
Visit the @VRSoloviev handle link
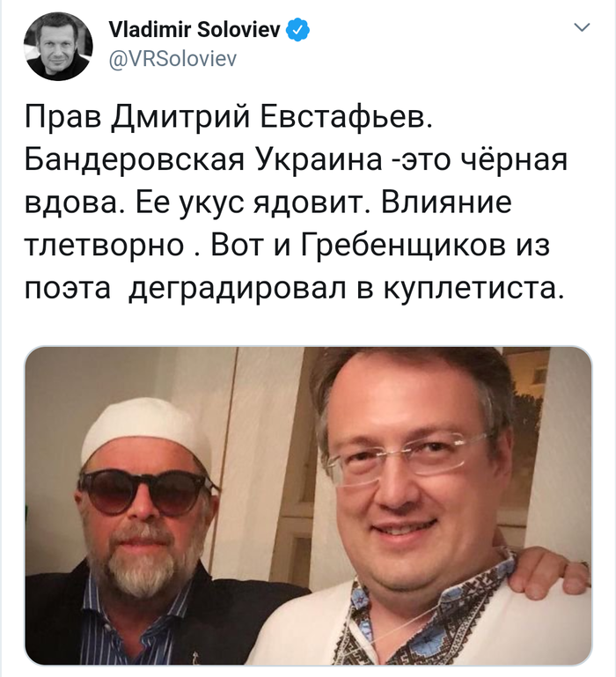(172, 59)
